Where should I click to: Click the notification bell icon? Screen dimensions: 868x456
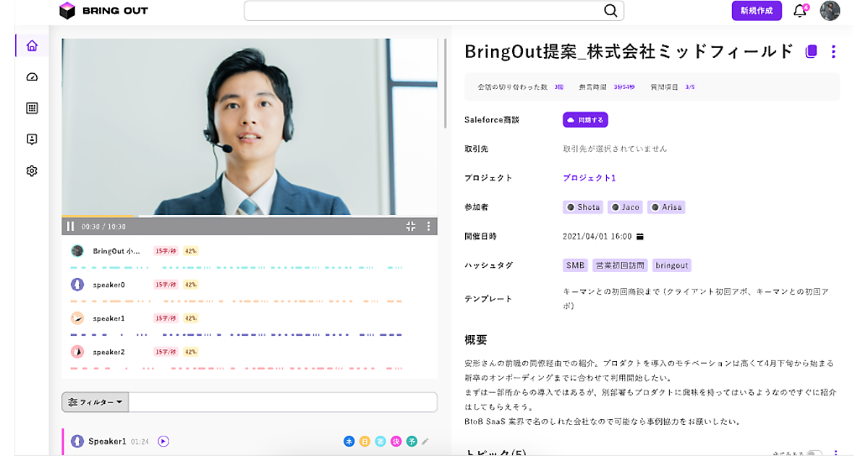pyautogui.click(x=799, y=11)
